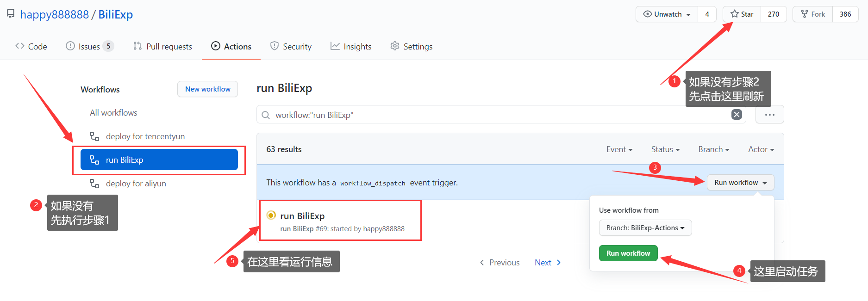
Task: Click workflow icon next to deploy for tencentyun
Action: tap(94, 136)
